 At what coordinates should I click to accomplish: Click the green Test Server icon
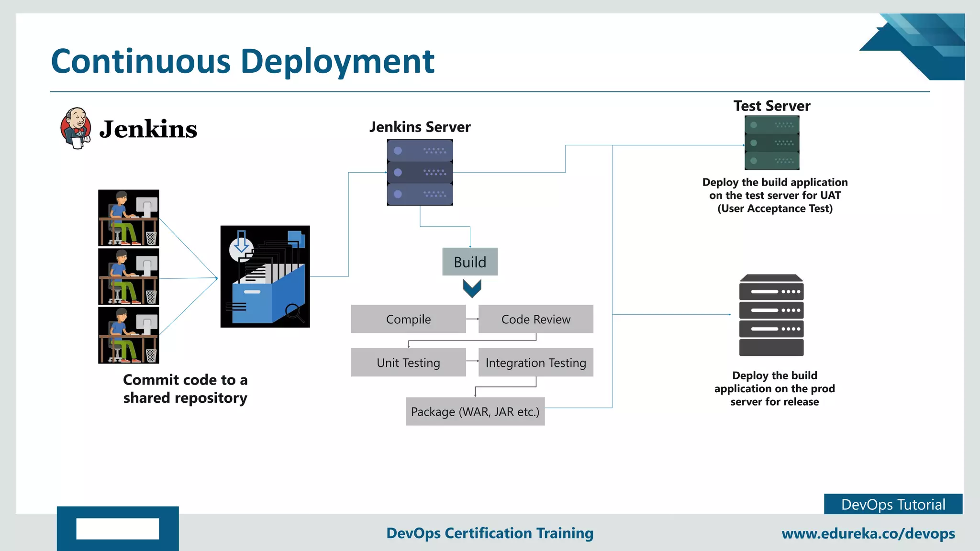coord(771,143)
